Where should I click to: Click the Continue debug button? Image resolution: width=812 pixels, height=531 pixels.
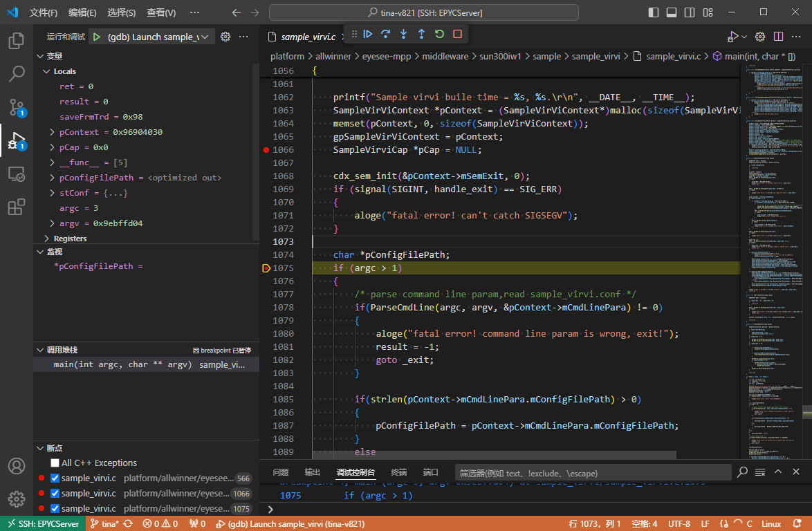pos(368,34)
